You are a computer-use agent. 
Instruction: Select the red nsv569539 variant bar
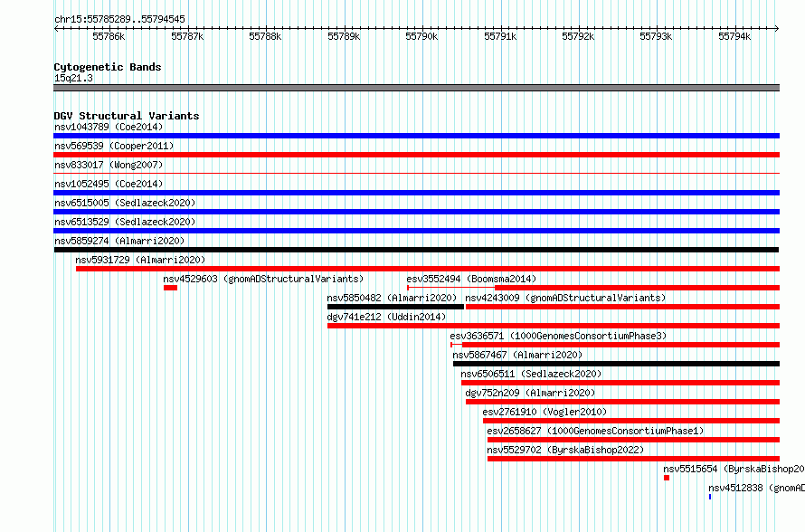[x=416, y=155]
